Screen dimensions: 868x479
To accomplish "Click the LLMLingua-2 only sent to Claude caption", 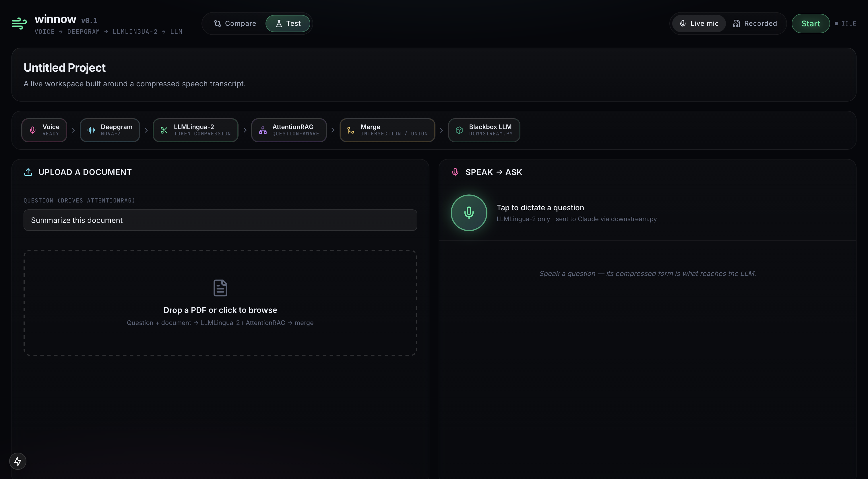I will coord(577,219).
